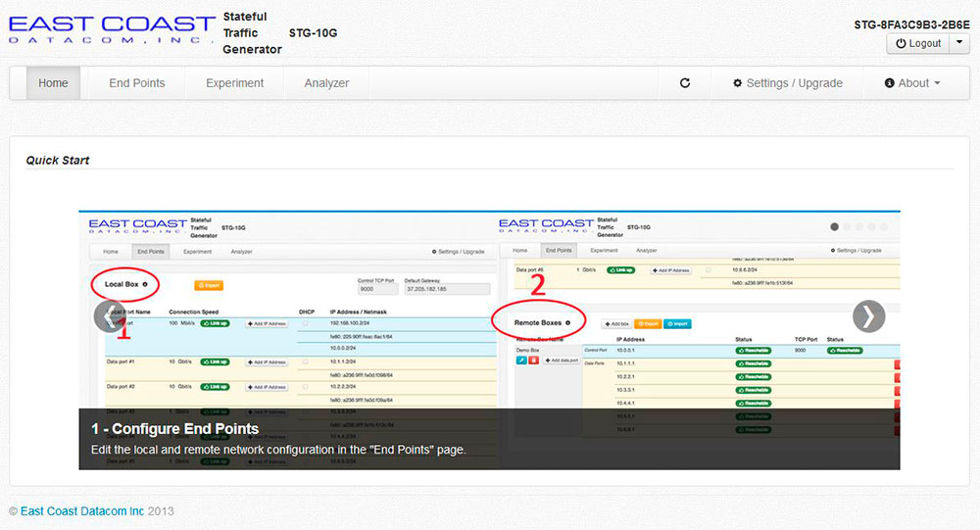Open the Analyzer tab

(327, 83)
